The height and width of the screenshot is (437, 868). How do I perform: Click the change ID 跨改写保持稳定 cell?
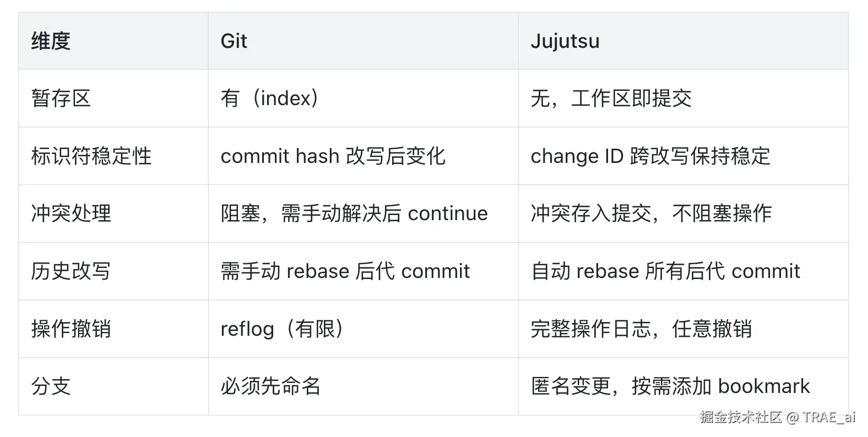[x=650, y=156]
